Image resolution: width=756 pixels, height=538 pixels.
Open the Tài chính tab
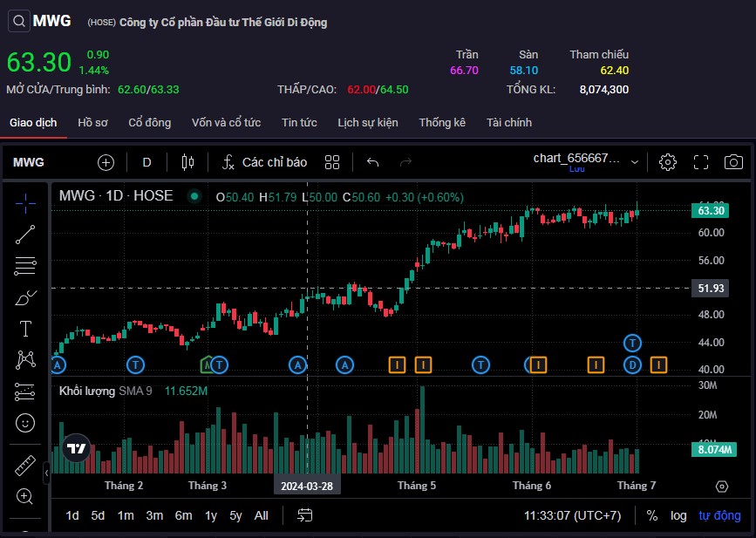(x=509, y=123)
